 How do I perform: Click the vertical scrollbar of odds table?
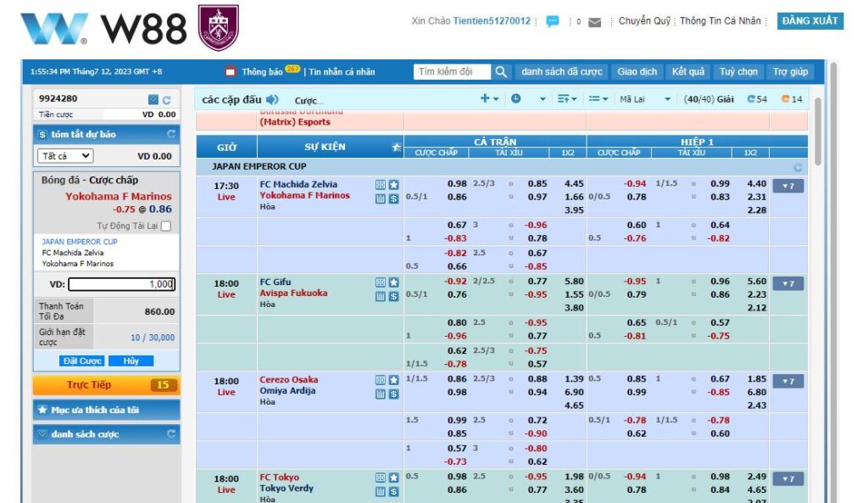[818, 131]
